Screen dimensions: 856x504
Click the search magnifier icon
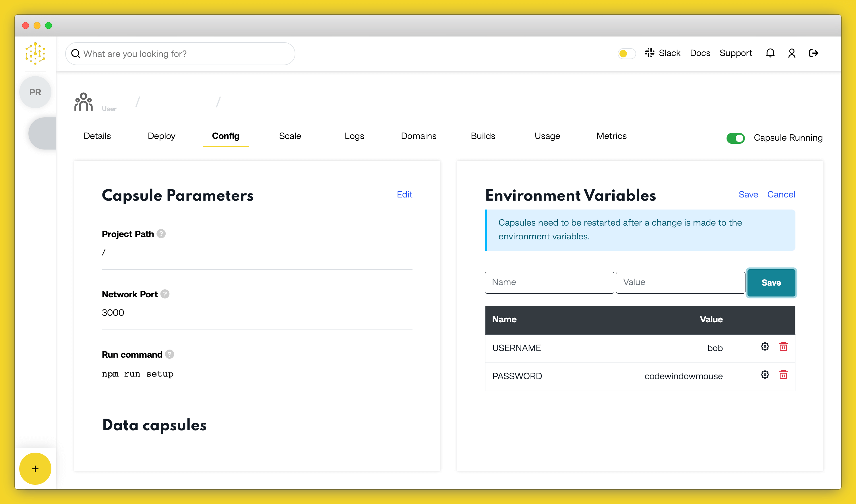(76, 53)
